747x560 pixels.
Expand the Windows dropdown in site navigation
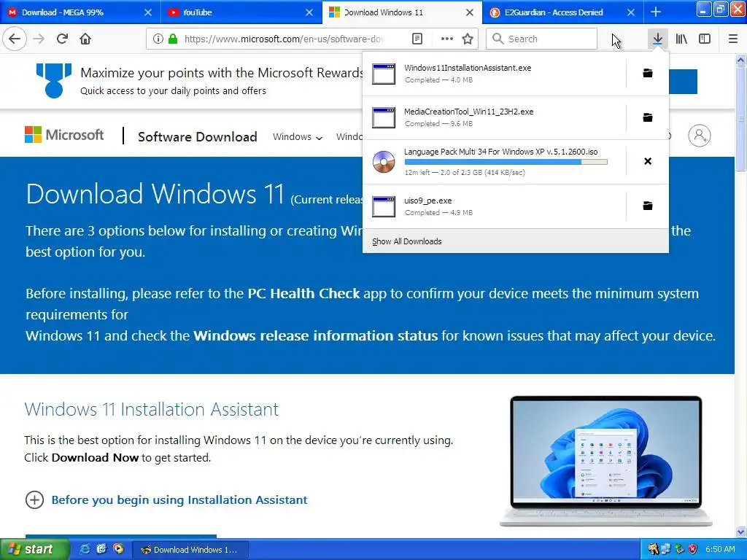coord(298,136)
